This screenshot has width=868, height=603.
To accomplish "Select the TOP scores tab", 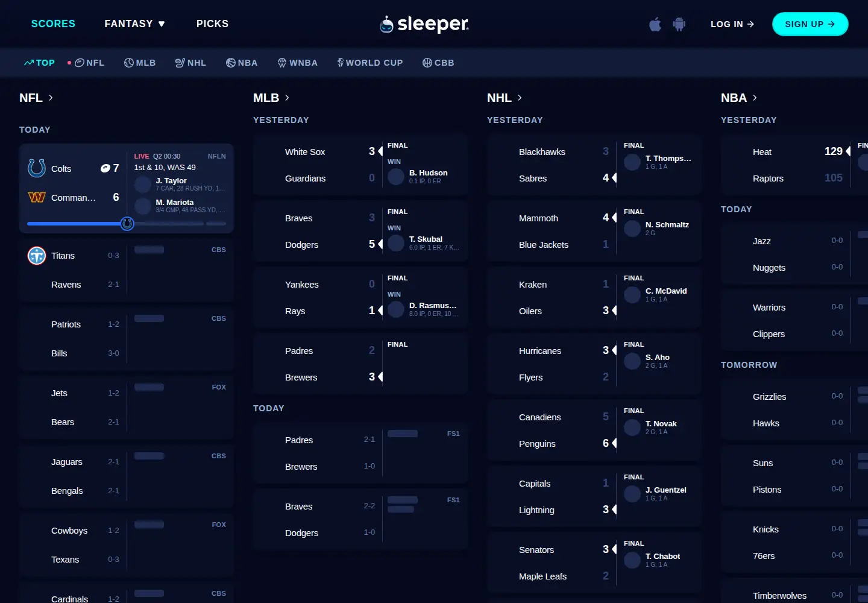I will coord(39,63).
